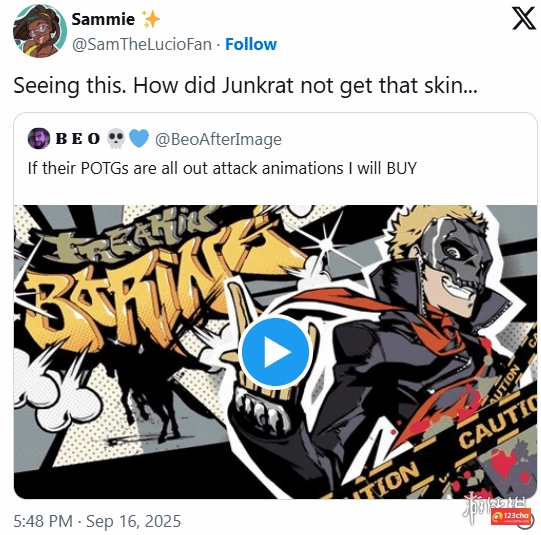Open the quoted tweet text about POTGs
541x535 pixels.
pos(222,168)
